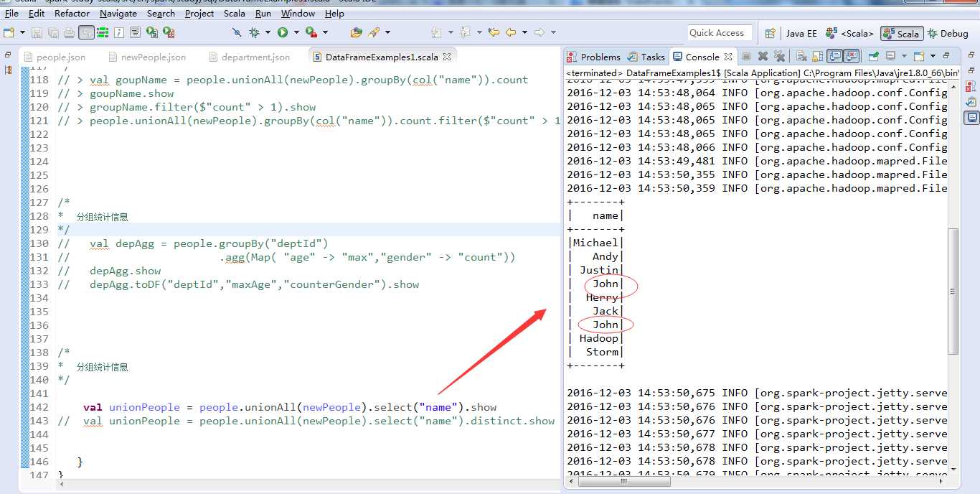Image resolution: width=980 pixels, height=494 pixels.
Task: Click the Forward navigation arrow
Action: point(540,32)
